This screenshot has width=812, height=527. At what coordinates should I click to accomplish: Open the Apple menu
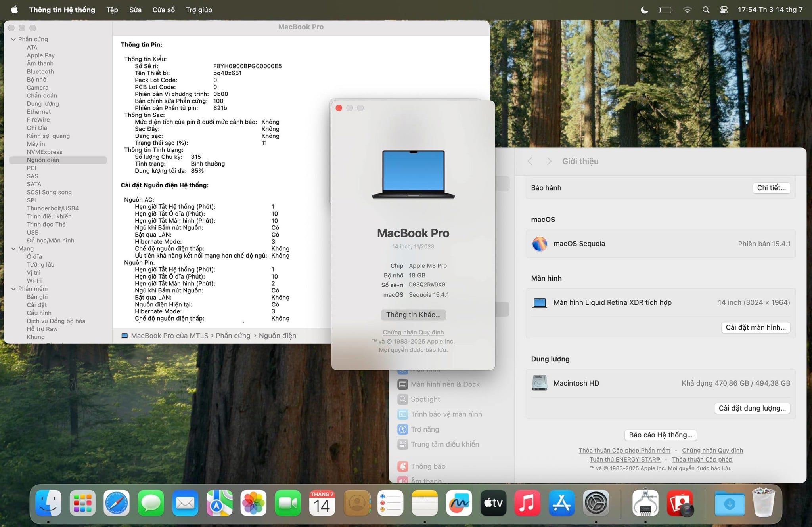click(14, 10)
